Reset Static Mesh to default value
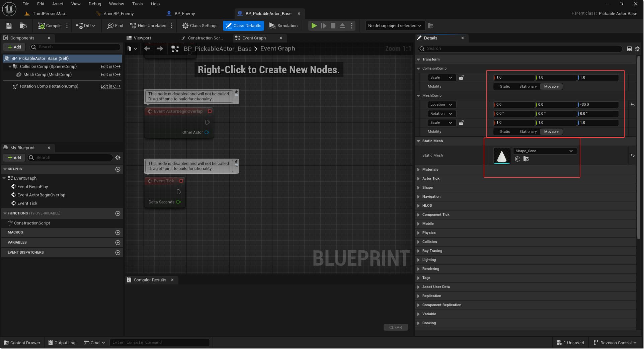 coord(633,155)
